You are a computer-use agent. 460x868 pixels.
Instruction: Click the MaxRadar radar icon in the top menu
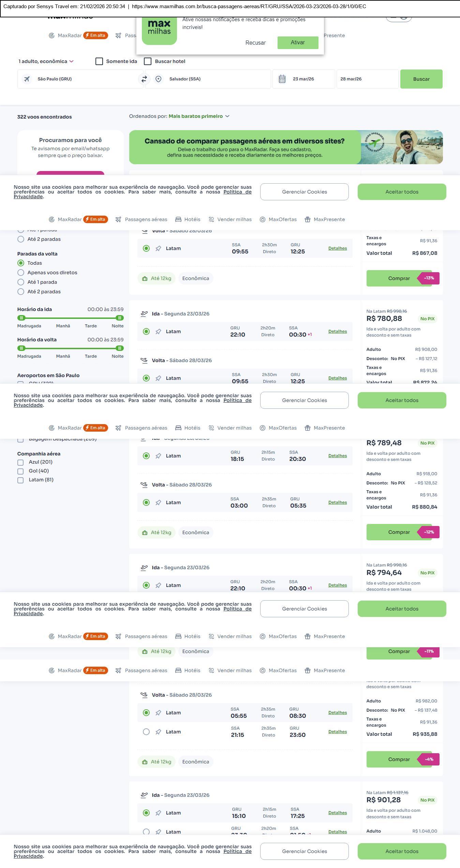coord(51,219)
